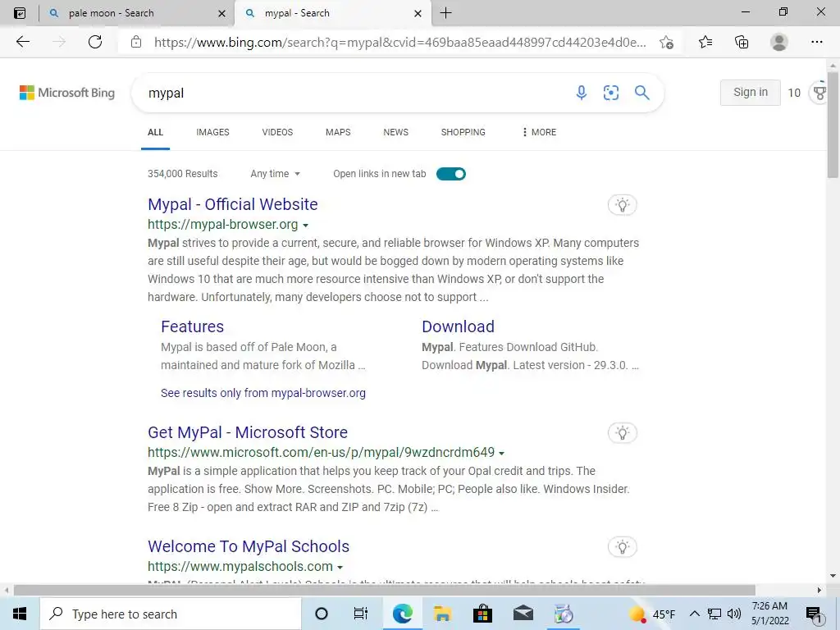Open the 45°F weather widget
The height and width of the screenshot is (630, 840).
coord(651,614)
